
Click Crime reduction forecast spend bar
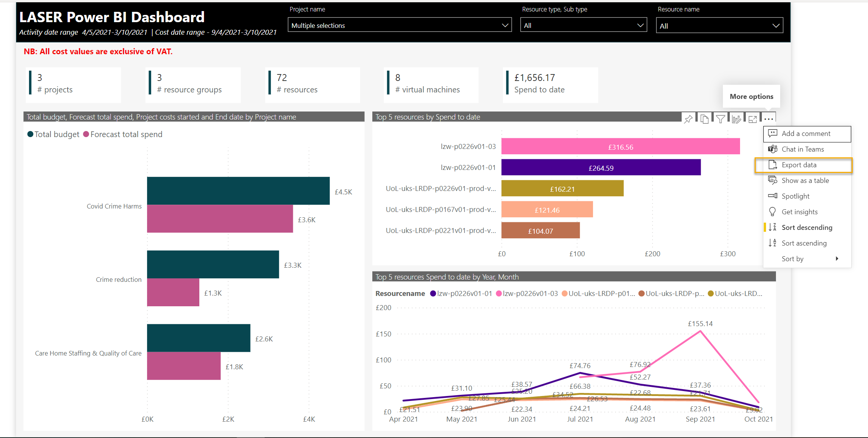[x=173, y=292]
